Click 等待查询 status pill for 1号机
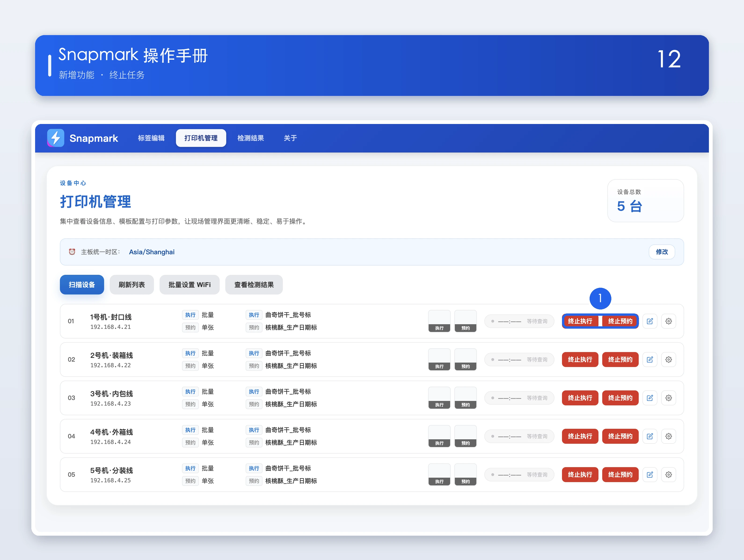744x560 pixels. click(x=519, y=321)
